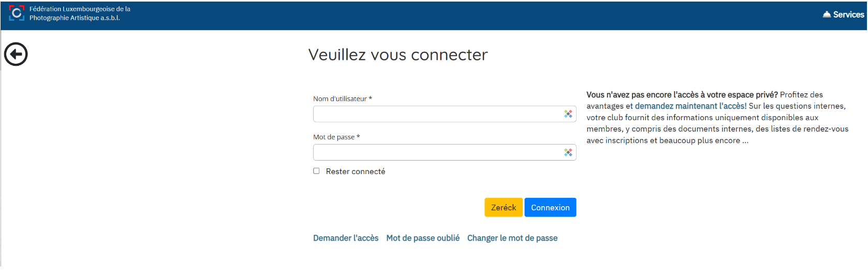
Task: Open password manager icon in password field
Action: coord(568,152)
